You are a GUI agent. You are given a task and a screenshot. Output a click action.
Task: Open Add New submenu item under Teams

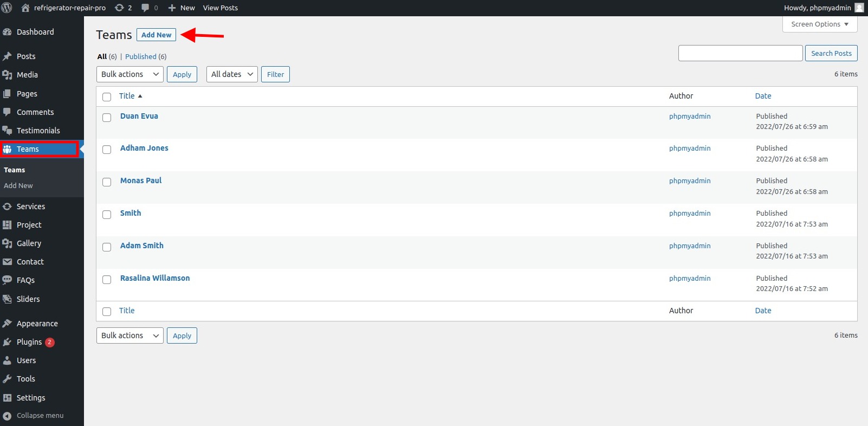tap(18, 185)
